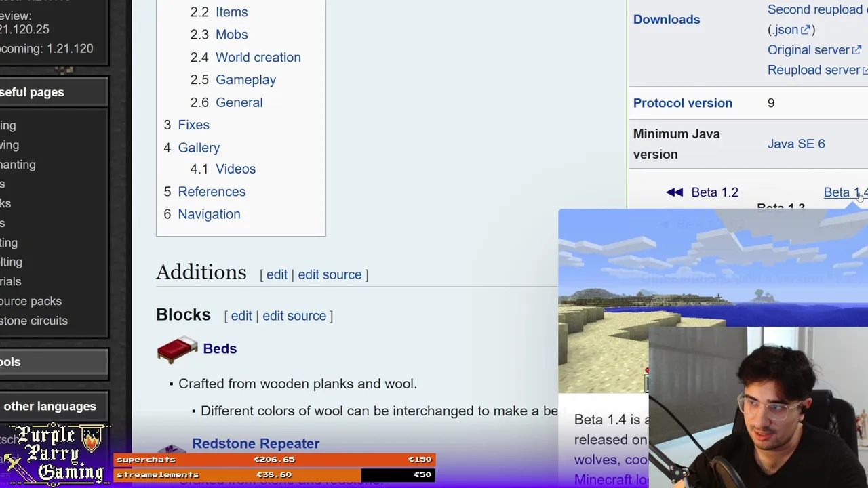
Task: Click the streamelements goal progress bar
Action: tap(274, 474)
